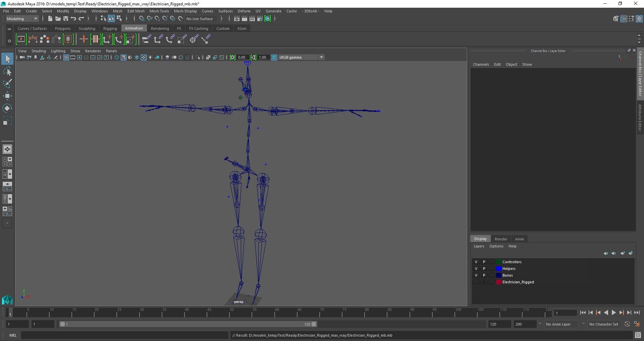Open the viewport Shading menu
The width and height of the screenshot is (644, 341).
(39, 51)
